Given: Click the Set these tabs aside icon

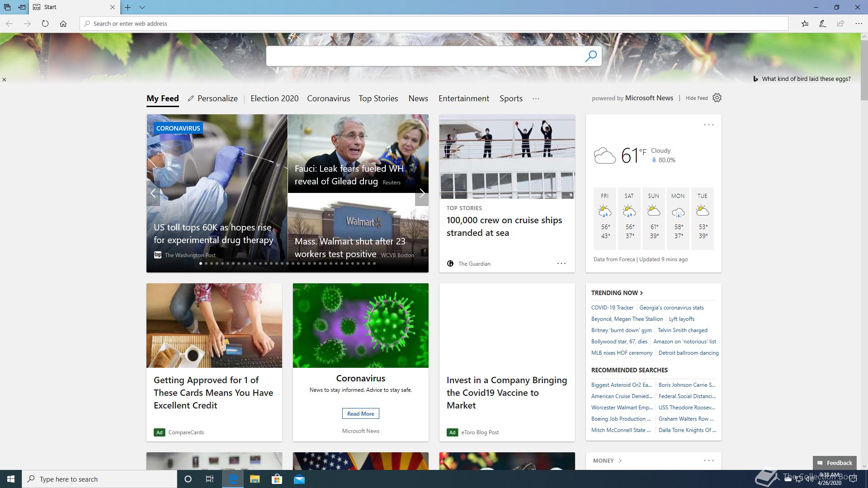Looking at the screenshot, I should click(21, 7).
